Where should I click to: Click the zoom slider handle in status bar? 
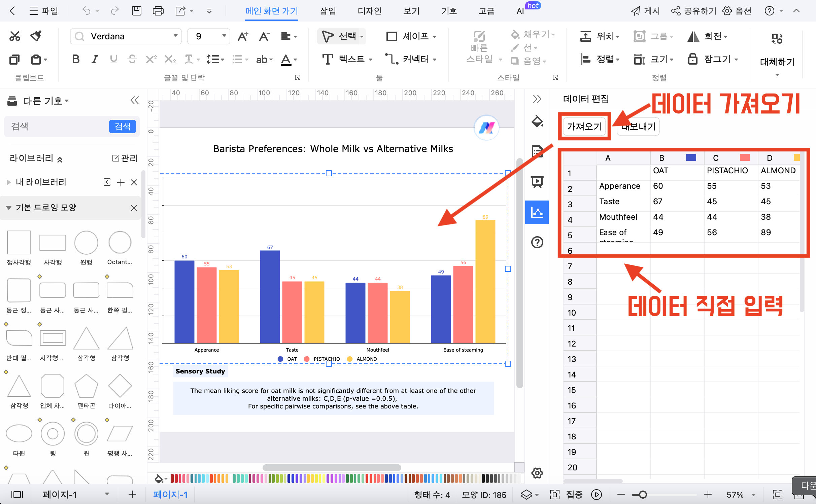click(643, 494)
